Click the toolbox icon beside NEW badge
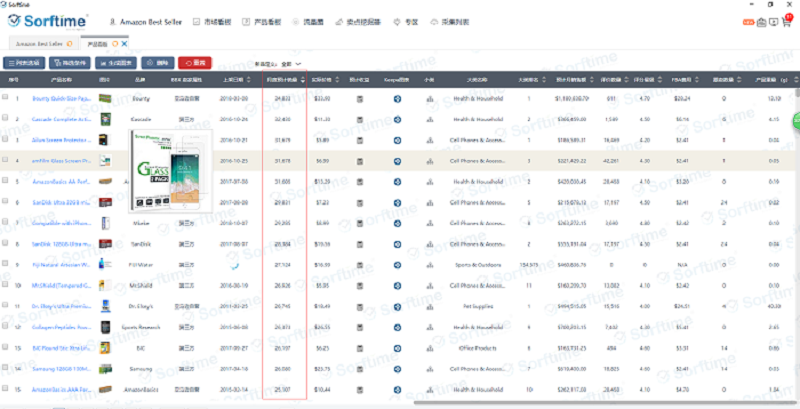 tap(761, 22)
